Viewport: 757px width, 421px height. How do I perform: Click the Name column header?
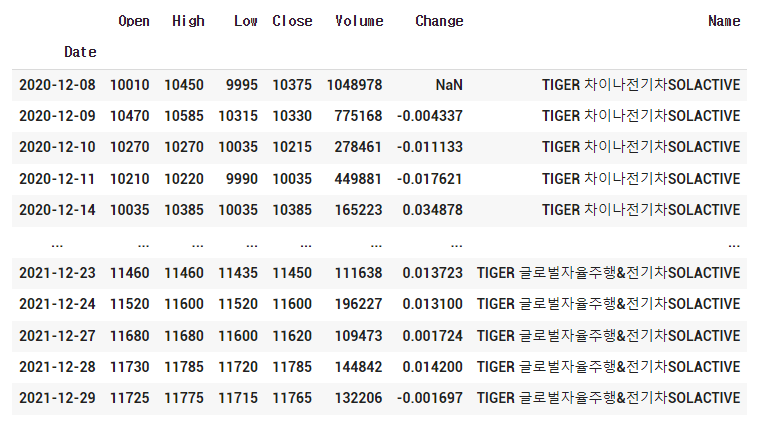[724, 21]
